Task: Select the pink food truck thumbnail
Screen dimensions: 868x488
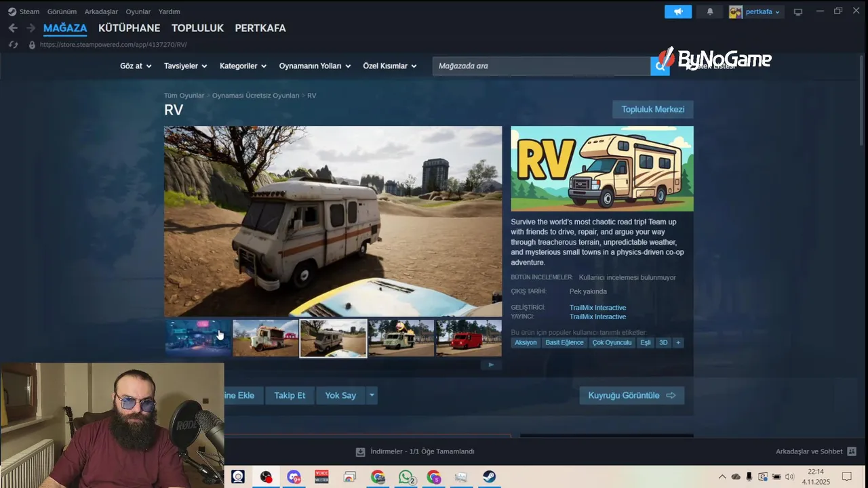Action: (x=266, y=338)
